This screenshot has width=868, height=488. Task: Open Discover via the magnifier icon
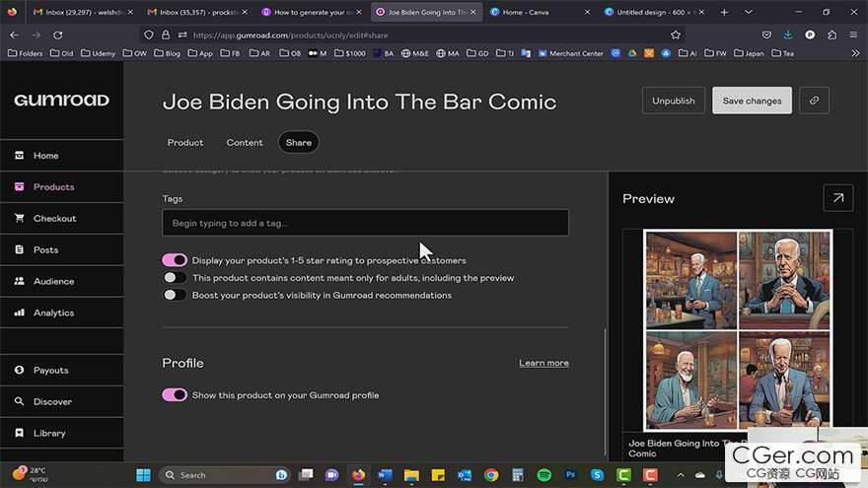(x=20, y=402)
